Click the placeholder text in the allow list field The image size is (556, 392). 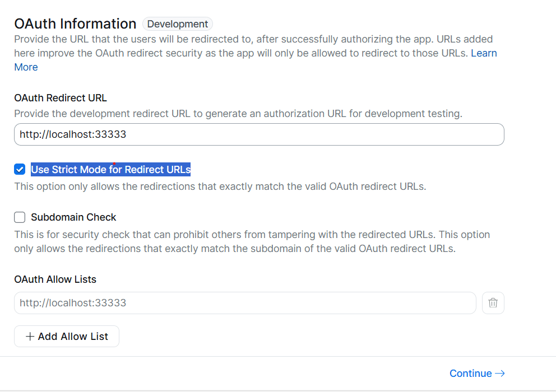72,302
